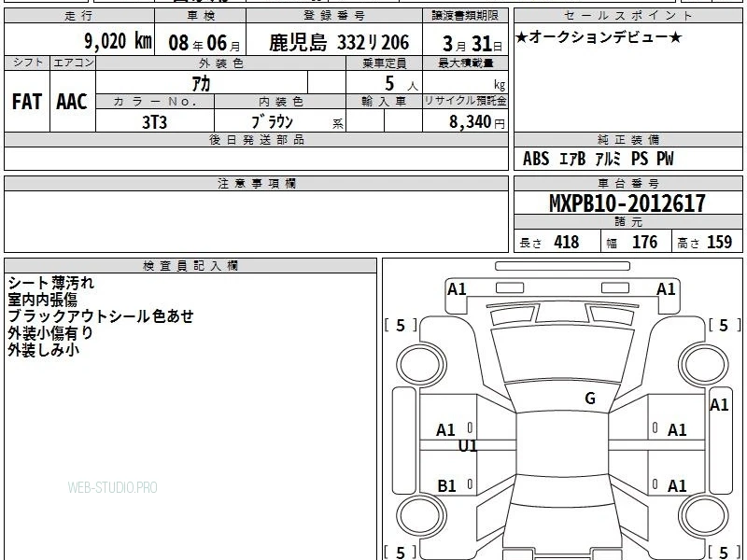747x560 pixels.
Task: Click the U1 damage mark on diagram
Action: 468,446
